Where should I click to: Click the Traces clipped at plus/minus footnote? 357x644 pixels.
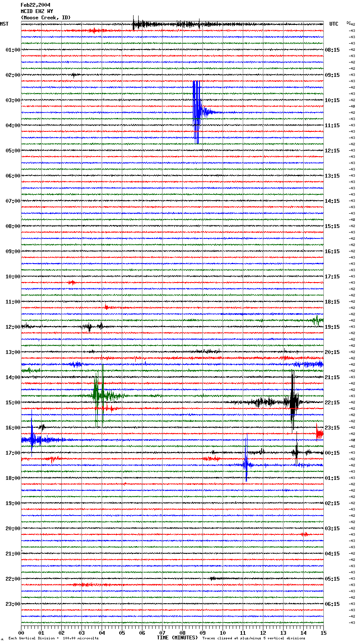click(254, 638)
